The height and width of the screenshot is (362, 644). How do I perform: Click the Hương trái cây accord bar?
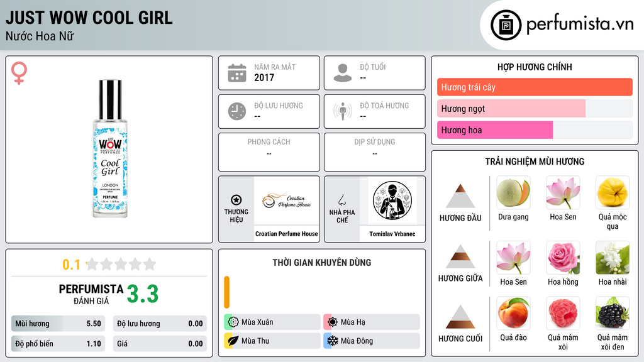coord(535,87)
